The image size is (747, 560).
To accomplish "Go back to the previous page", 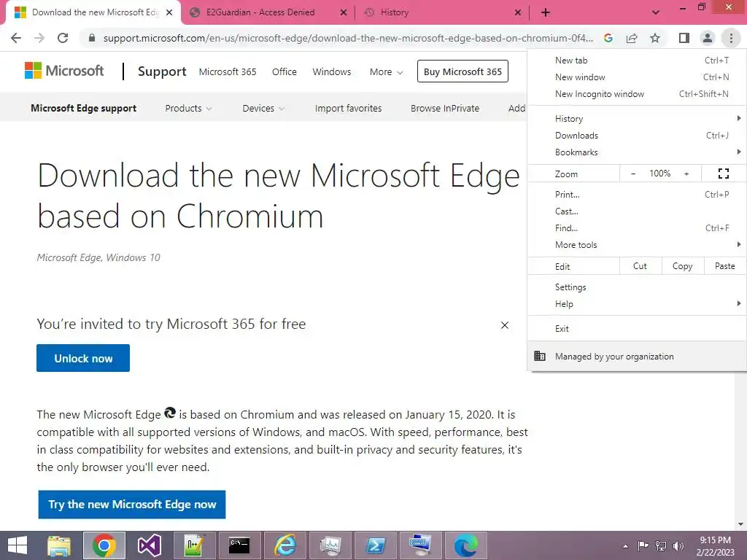I will pyautogui.click(x=16, y=38).
